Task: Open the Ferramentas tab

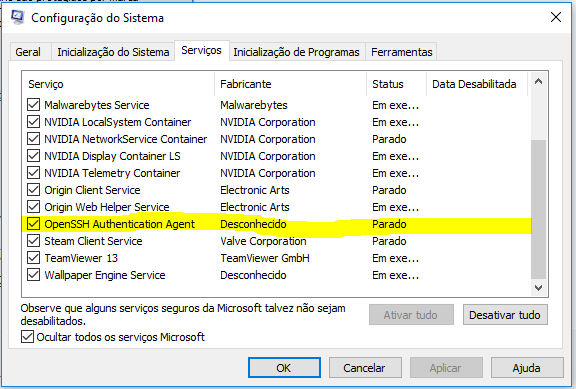Action: click(x=402, y=52)
